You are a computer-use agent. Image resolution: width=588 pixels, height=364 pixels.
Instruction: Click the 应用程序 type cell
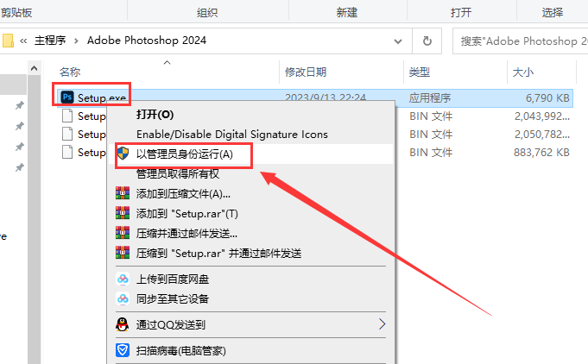click(430, 97)
